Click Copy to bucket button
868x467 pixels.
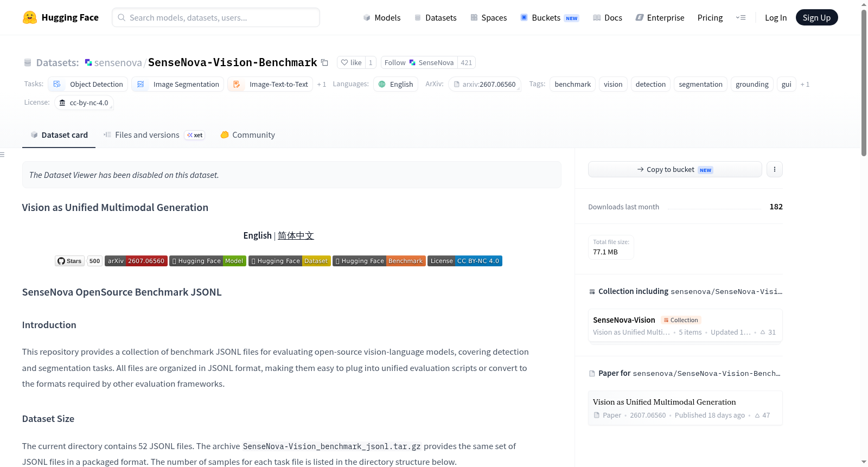click(x=675, y=169)
